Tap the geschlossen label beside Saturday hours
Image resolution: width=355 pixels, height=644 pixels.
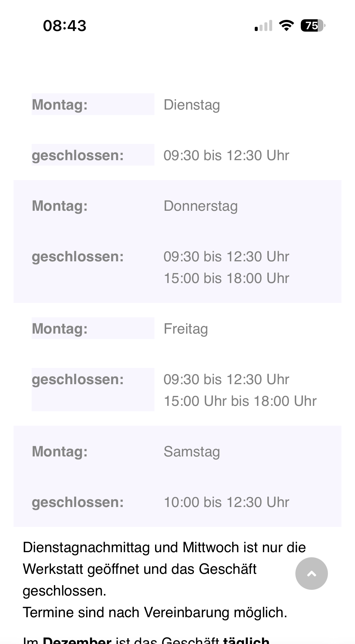point(78,502)
